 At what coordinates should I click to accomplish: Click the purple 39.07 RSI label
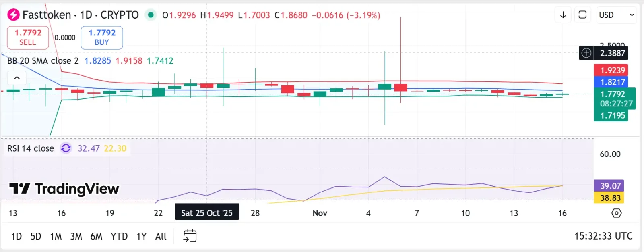click(609, 186)
